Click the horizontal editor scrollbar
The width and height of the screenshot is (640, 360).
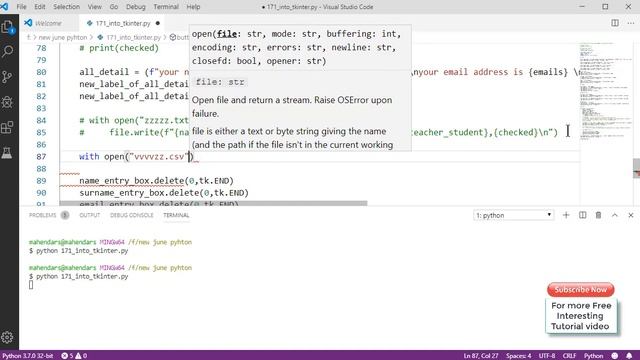point(213,203)
